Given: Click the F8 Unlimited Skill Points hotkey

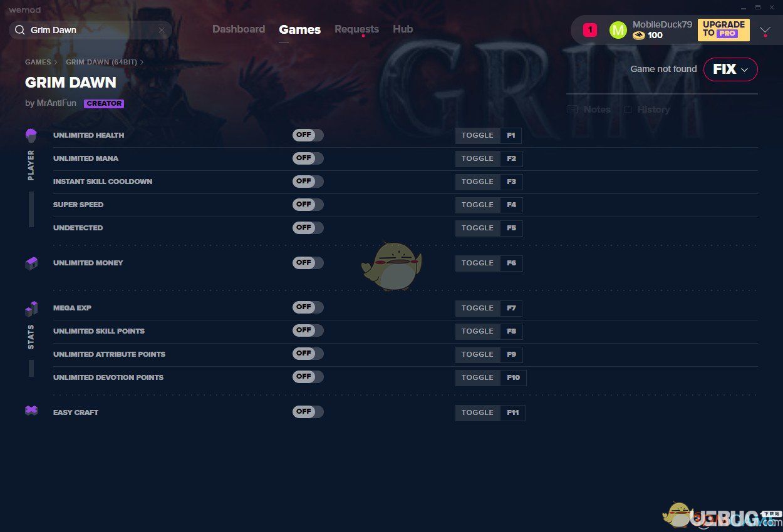Looking at the screenshot, I should coord(512,332).
